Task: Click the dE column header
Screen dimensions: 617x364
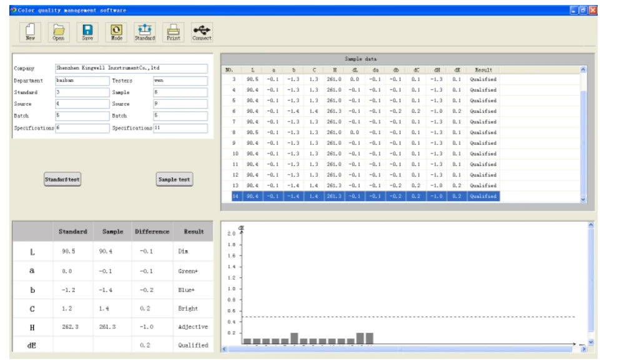Action: pos(457,70)
